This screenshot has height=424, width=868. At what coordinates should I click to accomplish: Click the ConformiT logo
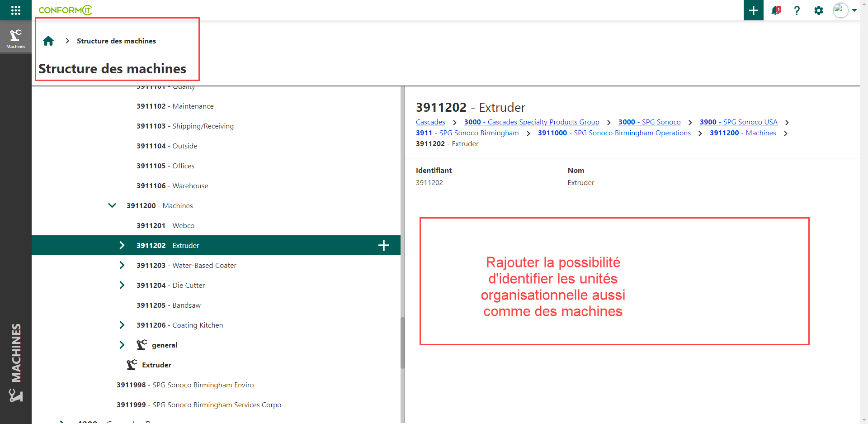65,10
